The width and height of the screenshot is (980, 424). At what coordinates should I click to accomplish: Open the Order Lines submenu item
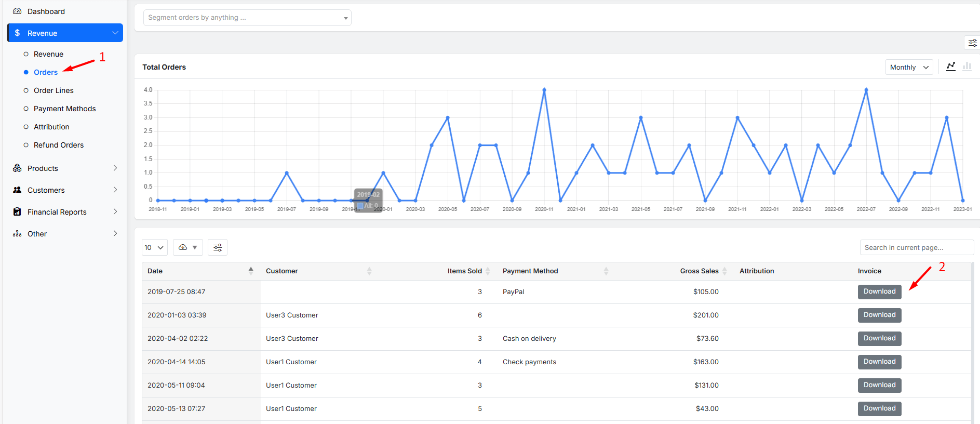tap(53, 90)
